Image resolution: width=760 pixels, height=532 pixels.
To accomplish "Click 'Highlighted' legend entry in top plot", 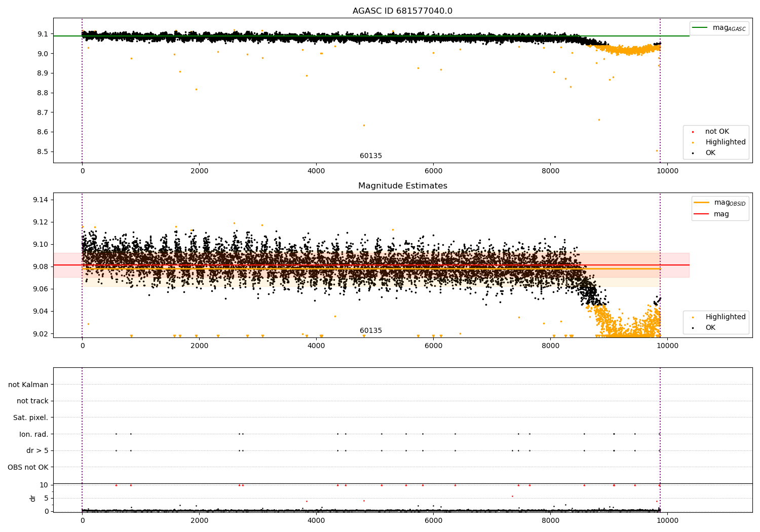I will click(x=725, y=142).
